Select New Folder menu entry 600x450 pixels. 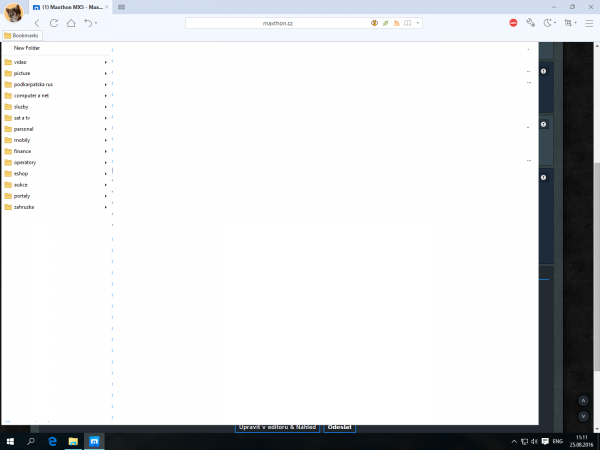tap(27, 48)
